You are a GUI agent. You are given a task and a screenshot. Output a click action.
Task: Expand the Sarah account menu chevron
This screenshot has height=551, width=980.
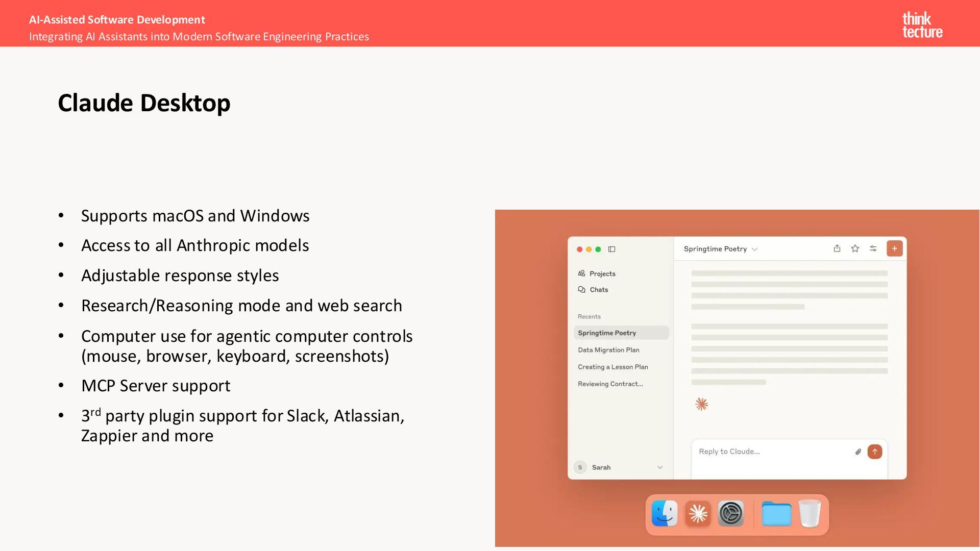pos(660,467)
